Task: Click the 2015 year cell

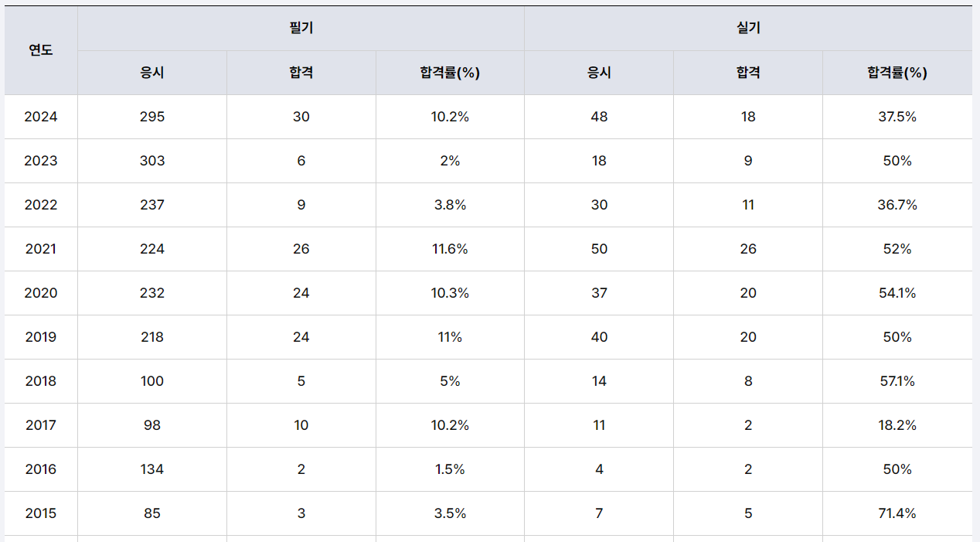Action: click(41, 513)
